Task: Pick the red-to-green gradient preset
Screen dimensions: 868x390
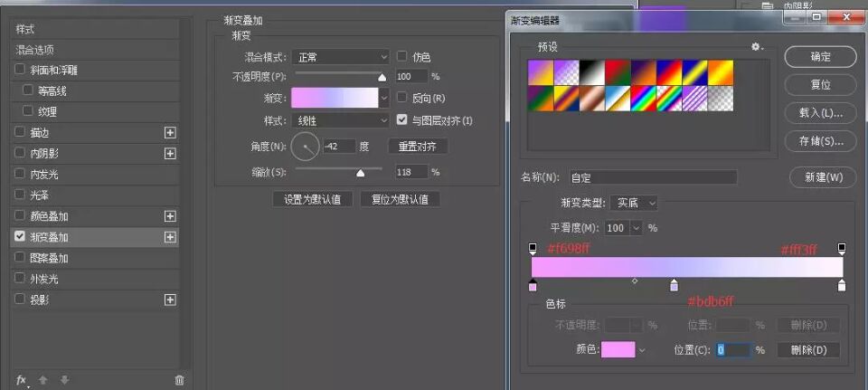Action: click(618, 72)
